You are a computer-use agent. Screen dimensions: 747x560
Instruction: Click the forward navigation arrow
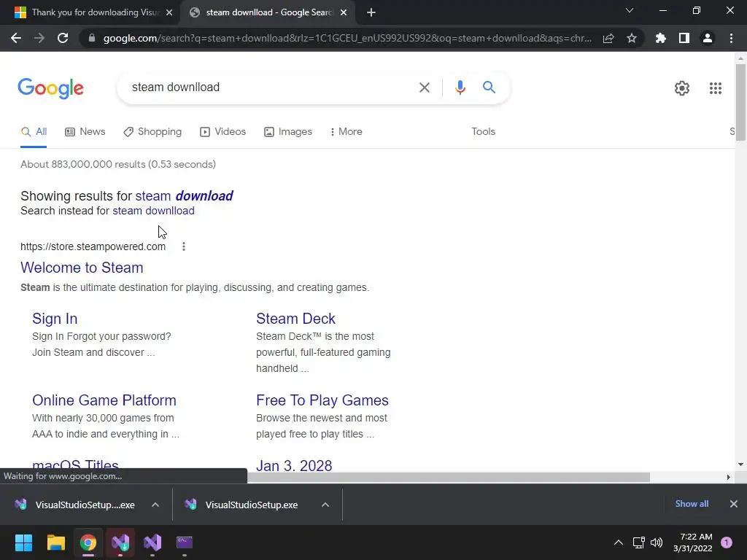tap(39, 38)
